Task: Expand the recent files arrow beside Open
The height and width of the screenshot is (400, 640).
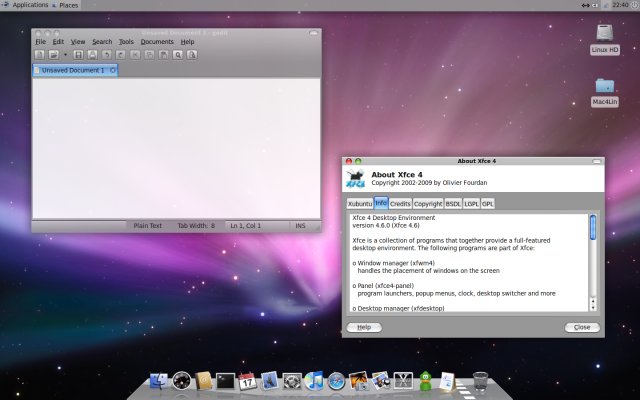Action: pyautogui.click(x=65, y=54)
